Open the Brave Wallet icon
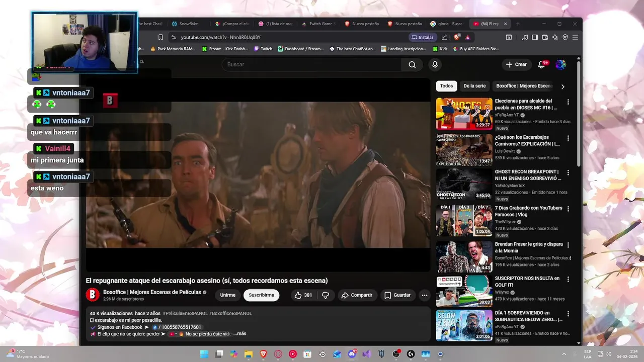The image size is (644, 362). [x=545, y=37]
